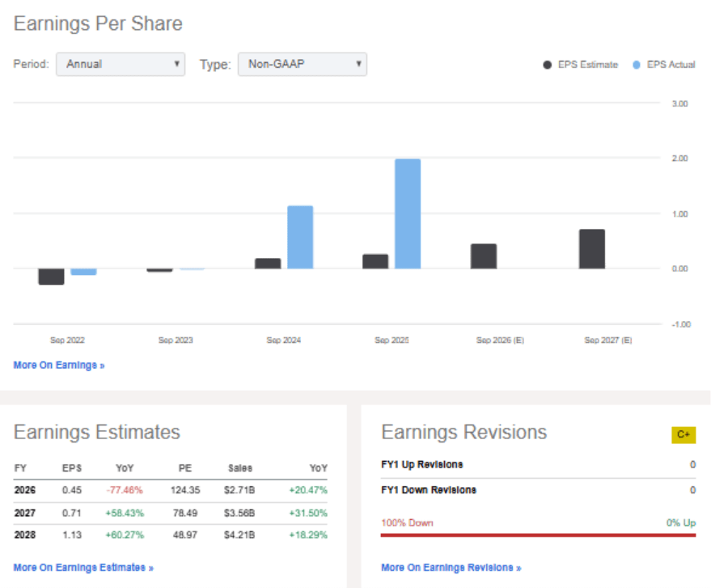
Task: Follow the More On Earnings Revisions link
Action: point(451,568)
